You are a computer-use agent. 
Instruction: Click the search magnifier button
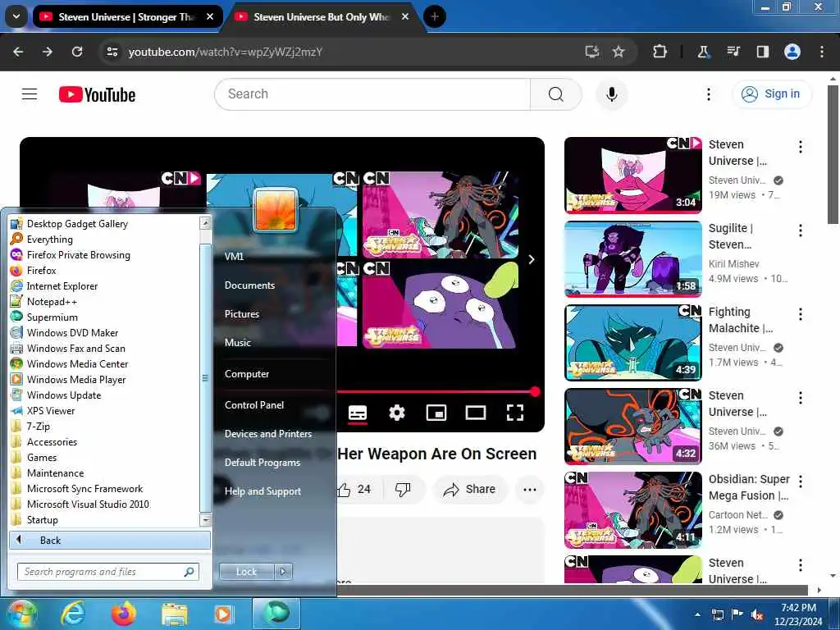coord(556,94)
